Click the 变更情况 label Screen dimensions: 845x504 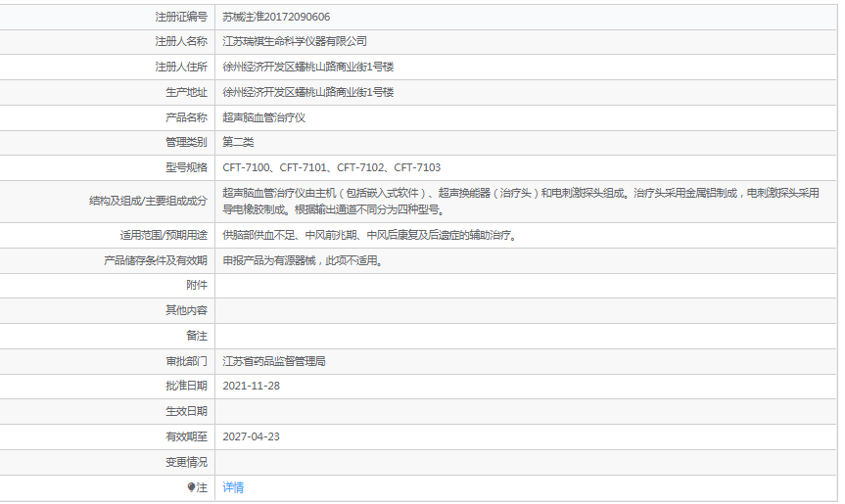click(x=186, y=462)
